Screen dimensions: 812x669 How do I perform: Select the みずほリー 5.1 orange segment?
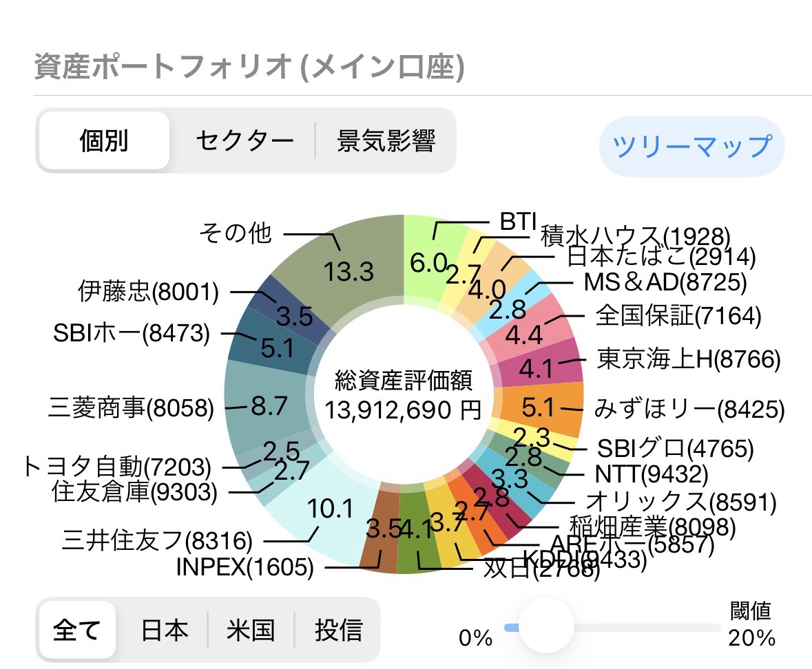[x=541, y=409]
